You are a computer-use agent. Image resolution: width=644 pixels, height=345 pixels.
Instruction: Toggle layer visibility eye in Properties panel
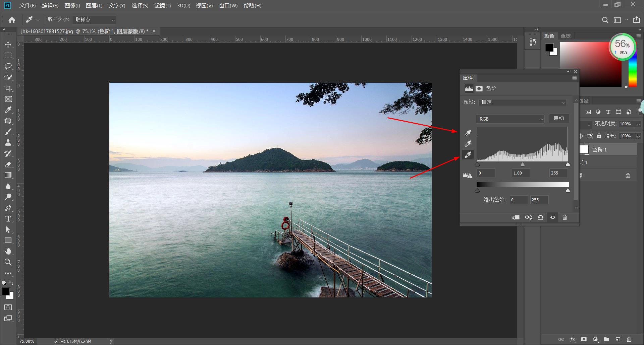click(553, 217)
